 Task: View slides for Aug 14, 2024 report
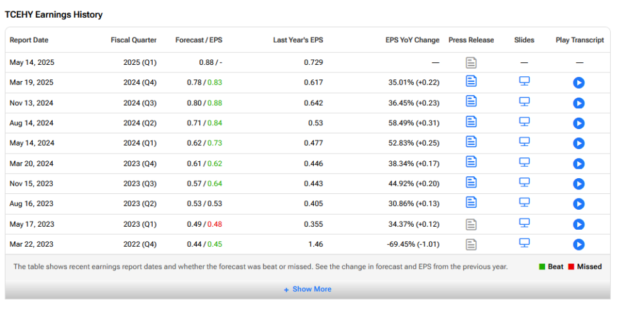tap(524, 122)
